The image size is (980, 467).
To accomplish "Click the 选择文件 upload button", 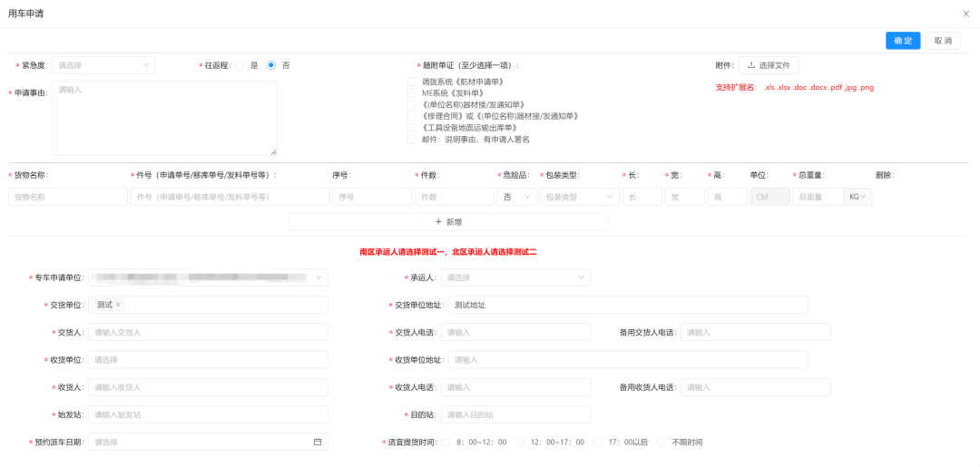I will click(768, 65).
